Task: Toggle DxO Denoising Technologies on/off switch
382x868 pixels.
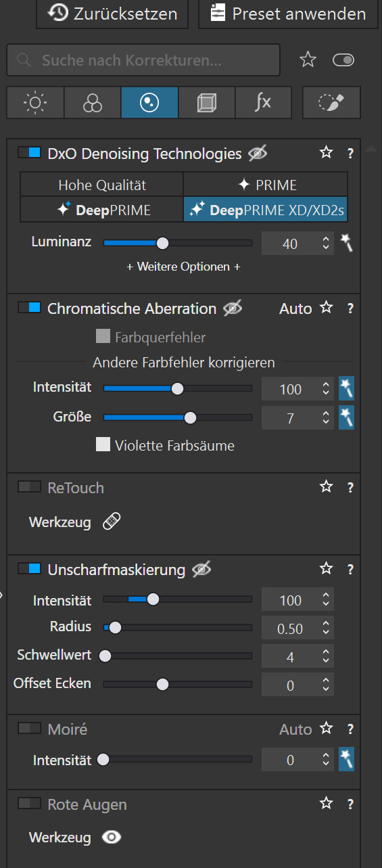Action: coord(30,154)
